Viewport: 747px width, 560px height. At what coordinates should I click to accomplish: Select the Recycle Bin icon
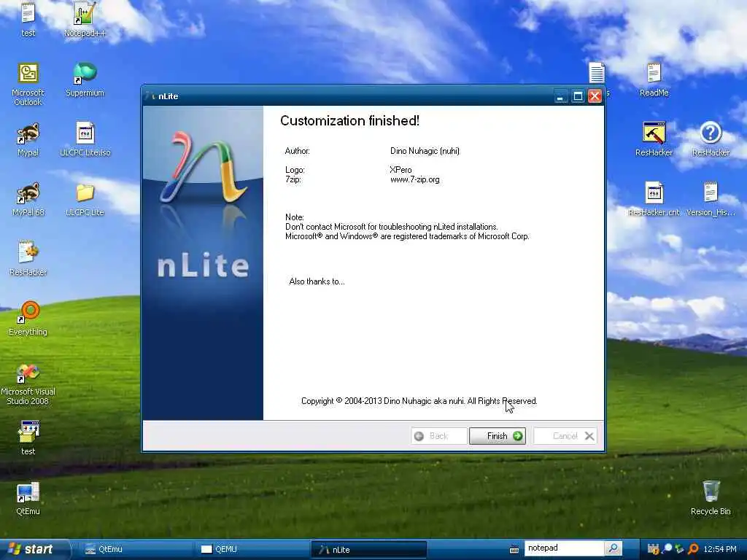[711, 498]
